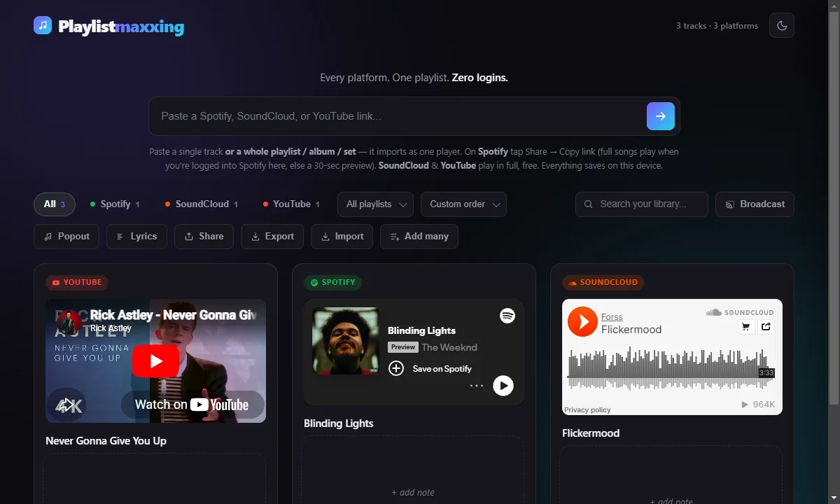Open the All playlists dropdown
This screenshot has height=504, width=840.
[375, 204]
